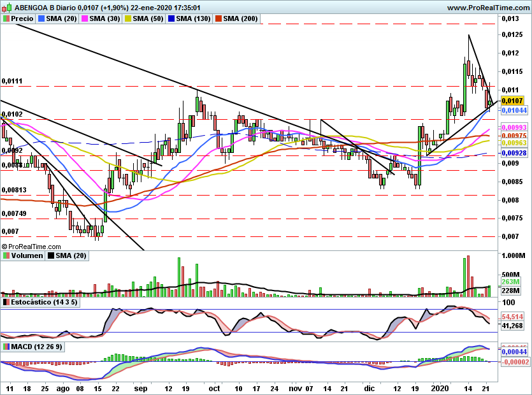Click the blue SMA value tag 0,01044
Image resolution: width=532 pixels, height=395 pixels.
[514, 110]
